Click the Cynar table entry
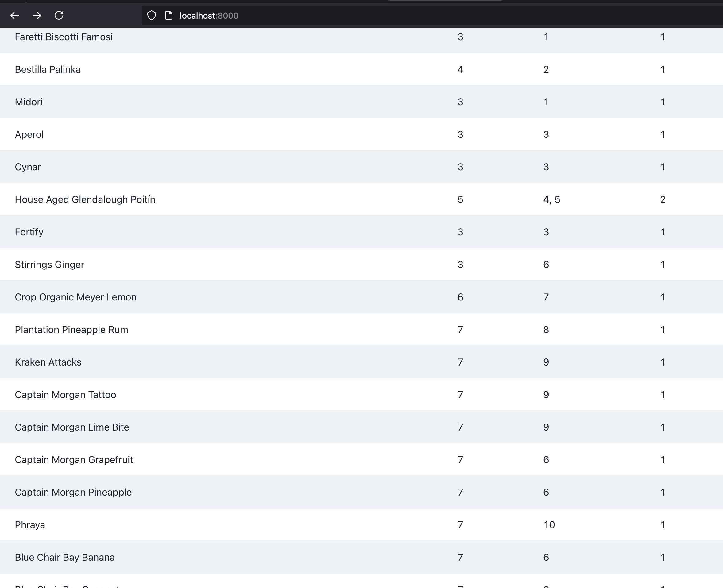Screen dimensions: 723x588 28,167
